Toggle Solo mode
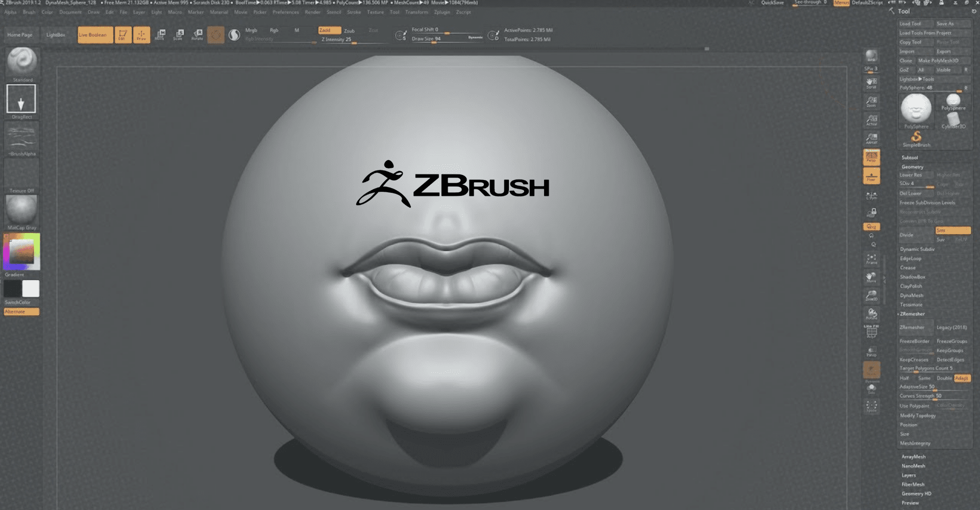 [871, 389]
